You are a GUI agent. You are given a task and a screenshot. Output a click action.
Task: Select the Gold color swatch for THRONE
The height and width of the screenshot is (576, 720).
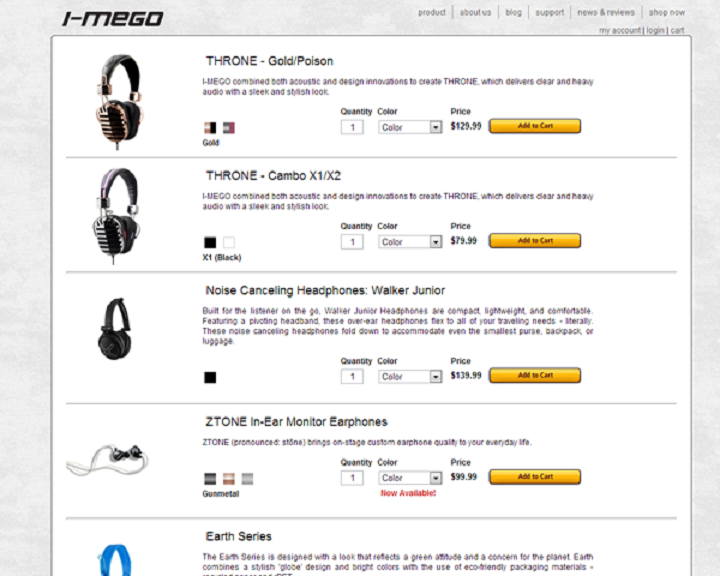point(210,128)
